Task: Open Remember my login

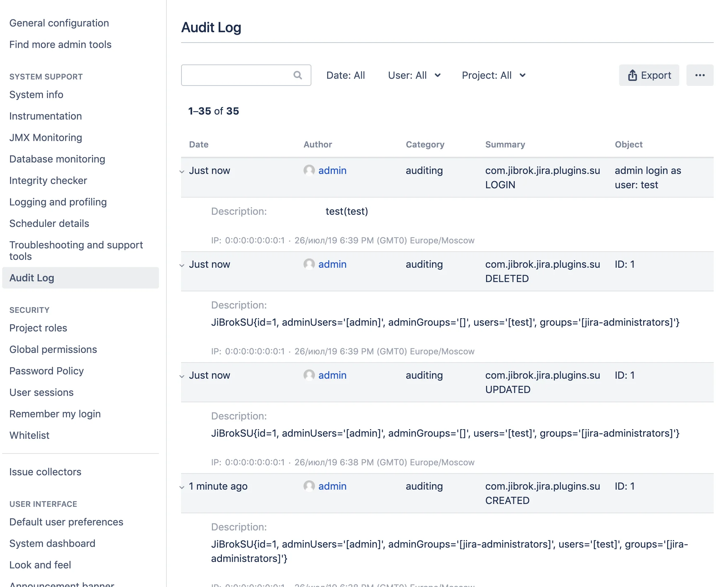Action: tap(55, 414)
